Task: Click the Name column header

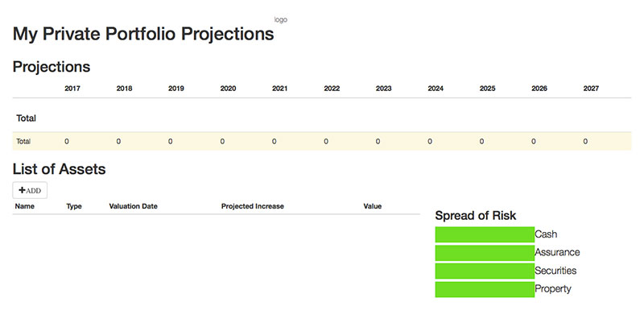Action: click(25, 206)
